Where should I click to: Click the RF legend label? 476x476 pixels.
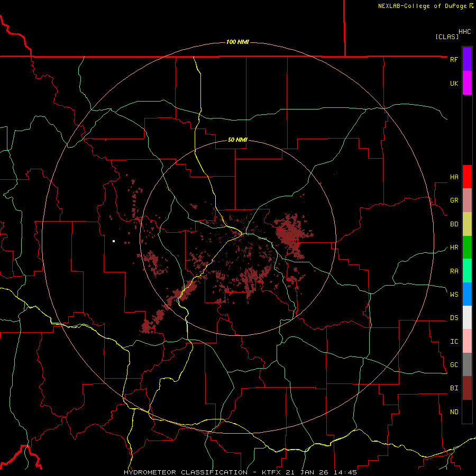coord(454,59)
